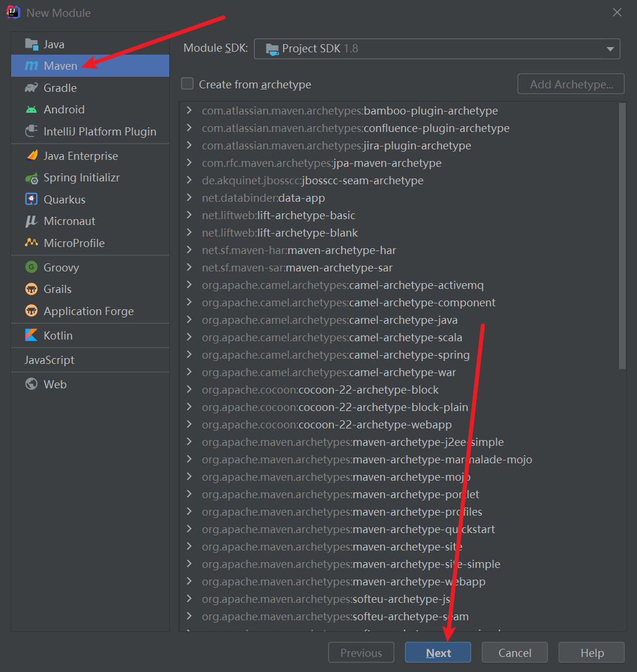Expand jira-plugin-archetype node

point(189,145)
